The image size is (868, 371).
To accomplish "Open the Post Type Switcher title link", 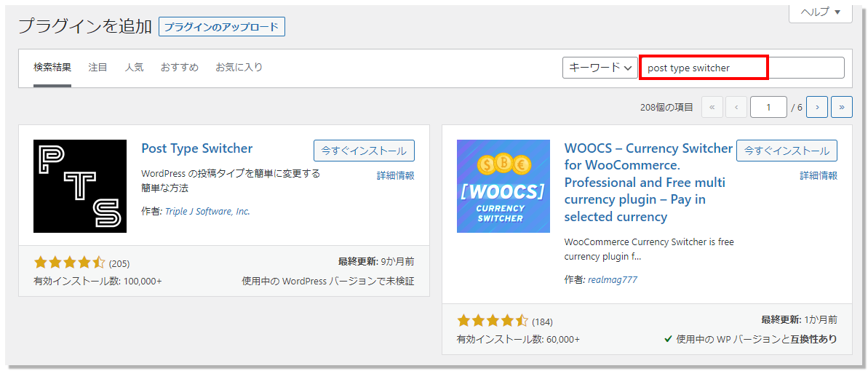I will (197, 148).
